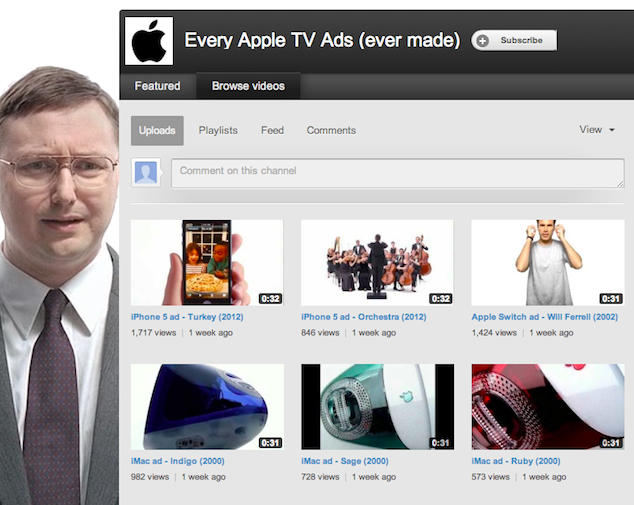Open the iMac Indigo ad thumbnail
This screenshot has width=634, height=505.
pos(207,407)
